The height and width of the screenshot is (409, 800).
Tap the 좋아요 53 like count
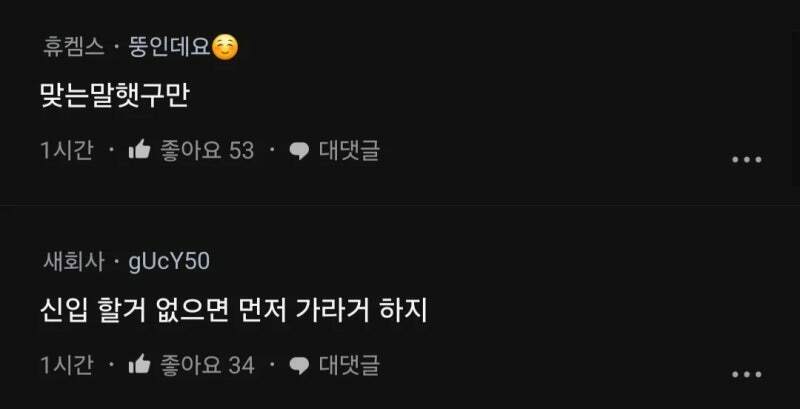coord(207,151)
